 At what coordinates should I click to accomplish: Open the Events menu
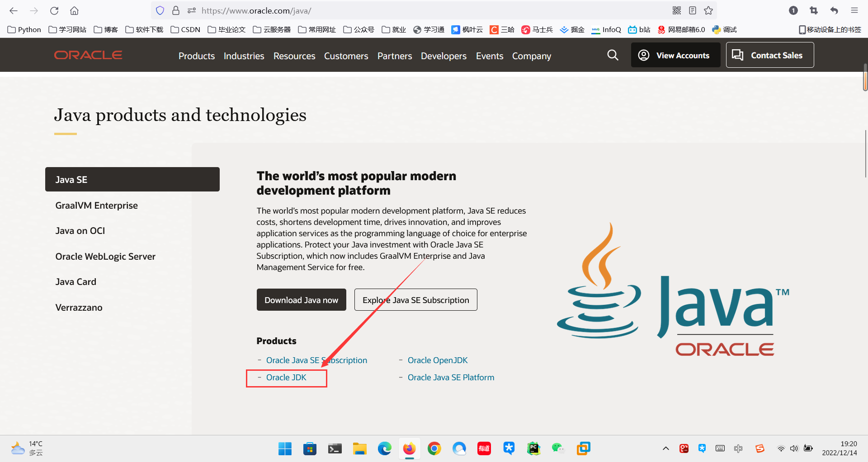pos(490,56)
